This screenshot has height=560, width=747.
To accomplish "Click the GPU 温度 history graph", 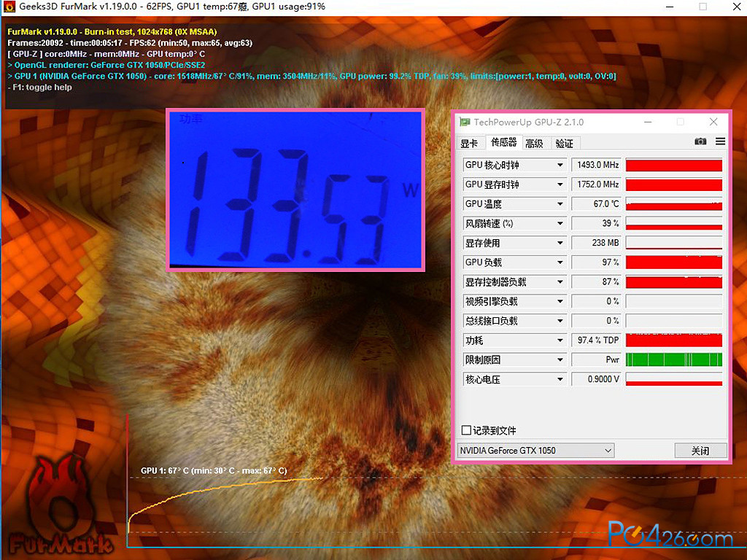I will point(673,204).
